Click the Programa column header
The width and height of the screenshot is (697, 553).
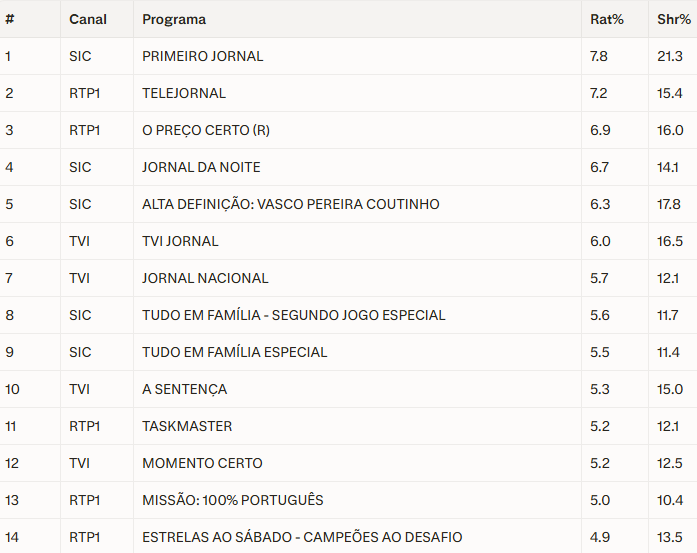[x=174, y=19]
